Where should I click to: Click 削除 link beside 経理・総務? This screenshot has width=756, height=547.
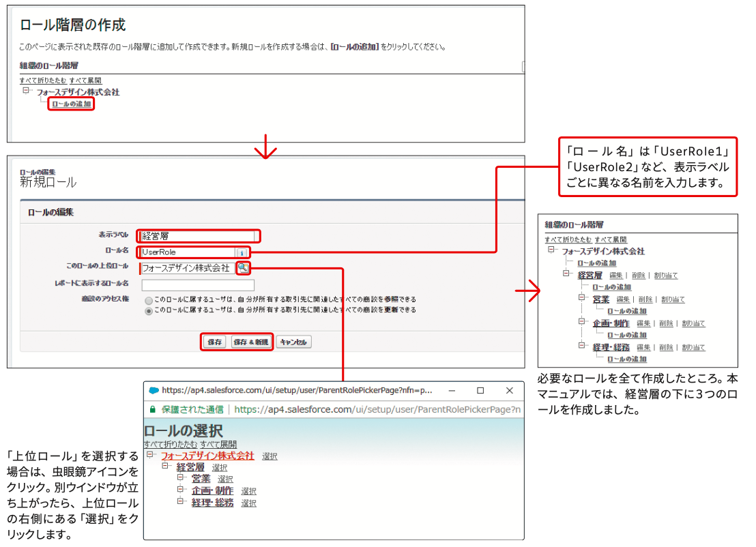click(666, 347)
